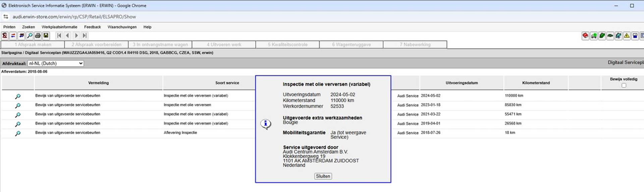Viewport: 644px width, 192px height.
Task: Click the info icon in the dialog
Action: pos(266,124)
